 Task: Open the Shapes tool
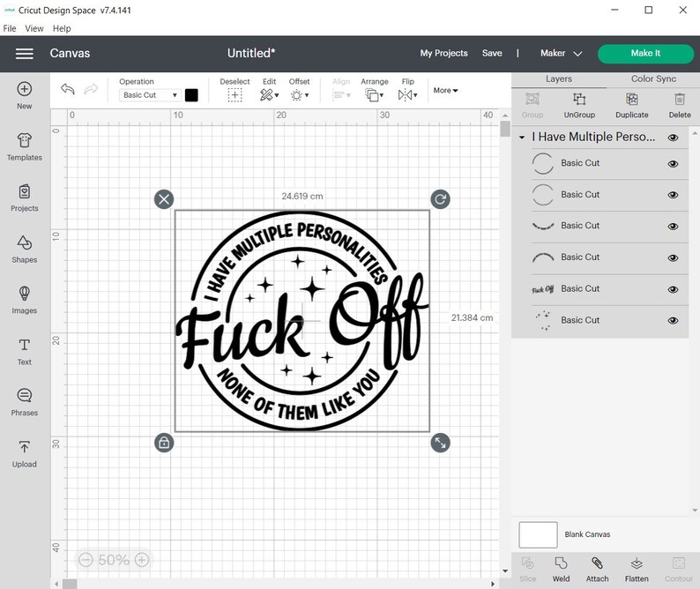point(24,250)
